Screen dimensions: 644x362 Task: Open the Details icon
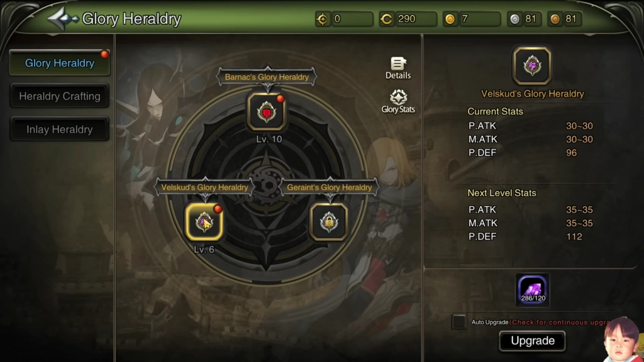[398, 68]
